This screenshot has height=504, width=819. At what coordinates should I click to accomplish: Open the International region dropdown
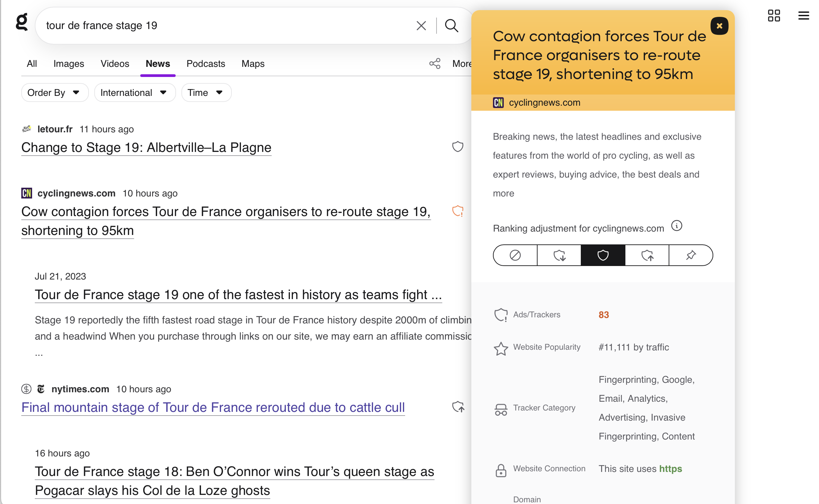(x=134, y=92)
